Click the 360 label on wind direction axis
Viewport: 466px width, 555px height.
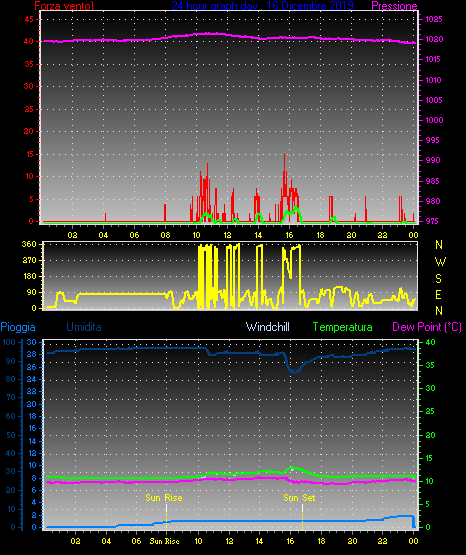(x=29, y=244)
